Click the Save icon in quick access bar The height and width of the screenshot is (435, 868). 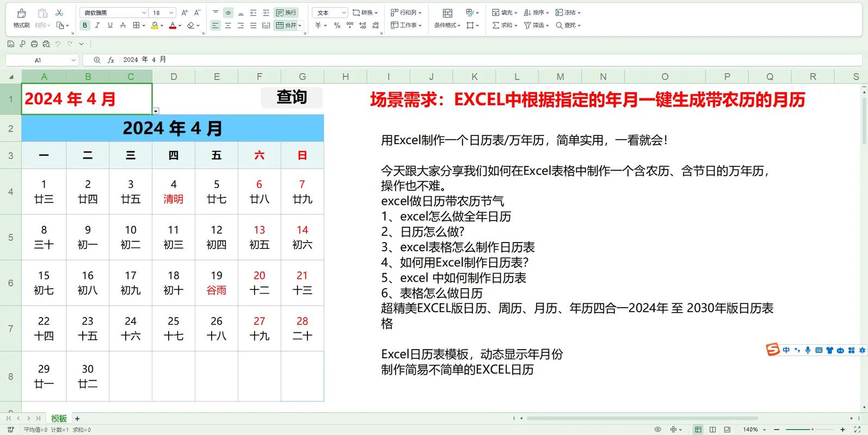click(x=10, y=44)
